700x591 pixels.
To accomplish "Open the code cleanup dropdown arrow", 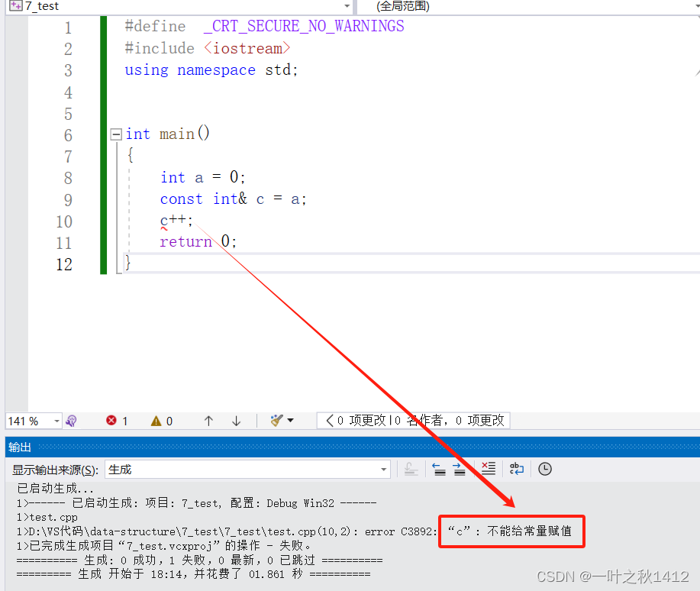I will (291, 421).
